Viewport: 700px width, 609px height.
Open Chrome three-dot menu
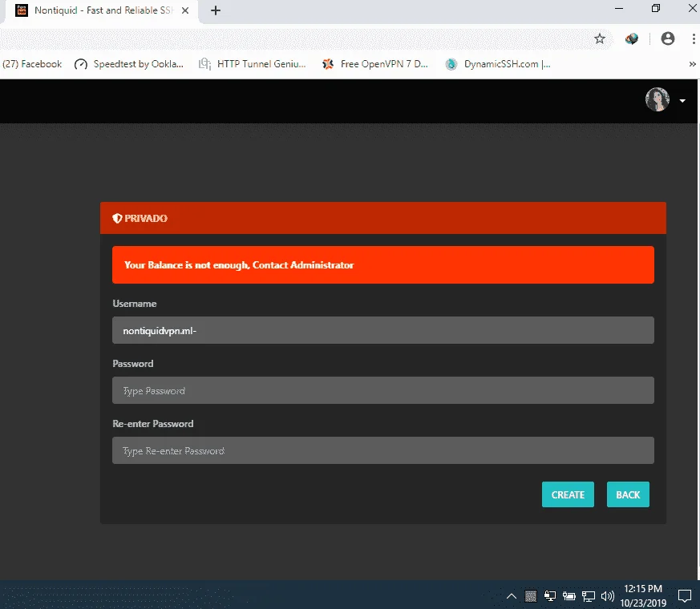click(x=694, y=38)
